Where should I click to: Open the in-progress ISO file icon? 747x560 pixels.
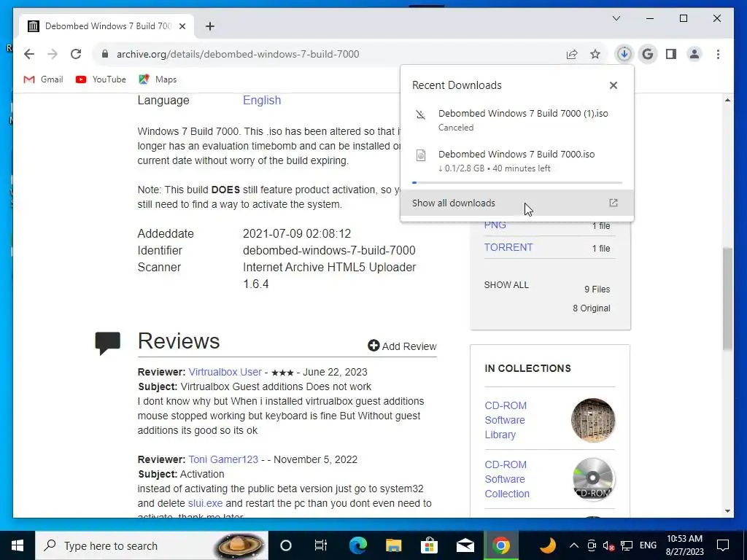pyautogui.click(x=421, y=155)
